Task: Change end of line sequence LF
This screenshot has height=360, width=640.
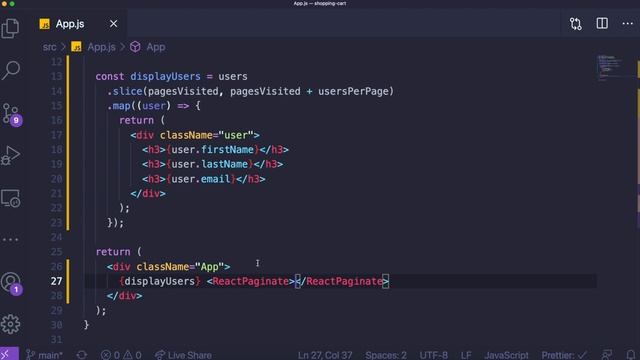Action: pyautogui.click(x=466, y=355)
